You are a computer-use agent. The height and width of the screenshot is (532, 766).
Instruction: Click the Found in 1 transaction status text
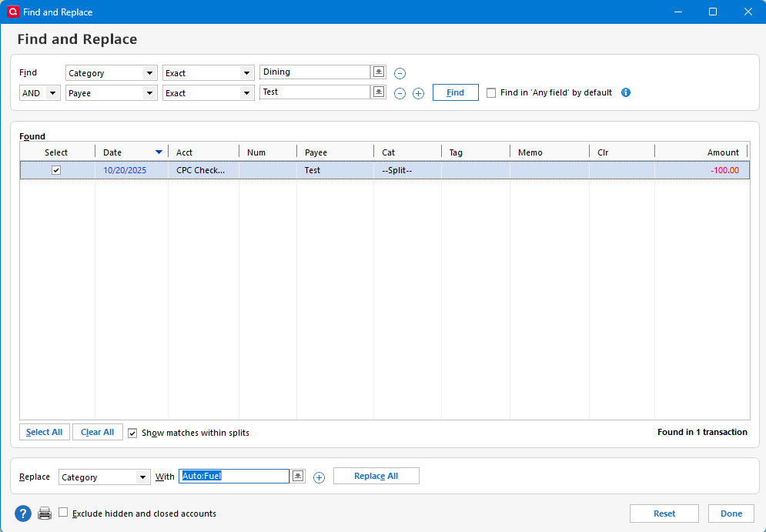pos(703,432)
